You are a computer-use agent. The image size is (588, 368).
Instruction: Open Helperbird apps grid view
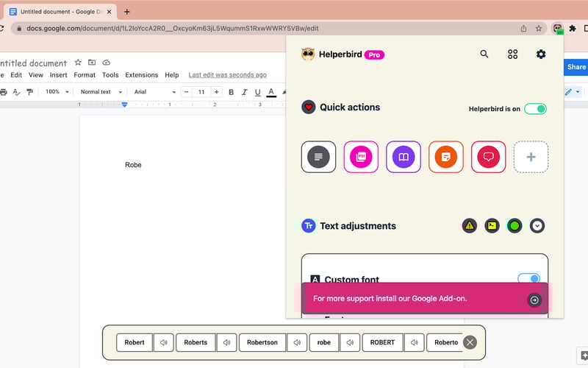[512, 54]
